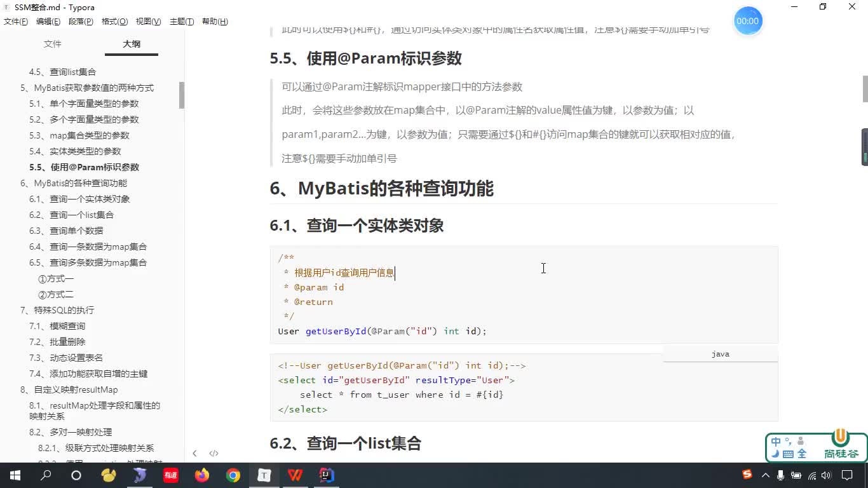Image resolution: width=868 pixels, height=488 pixels.
Task: Go to outline 5.5、使用@Param标识参数
Action: point(84,167)
